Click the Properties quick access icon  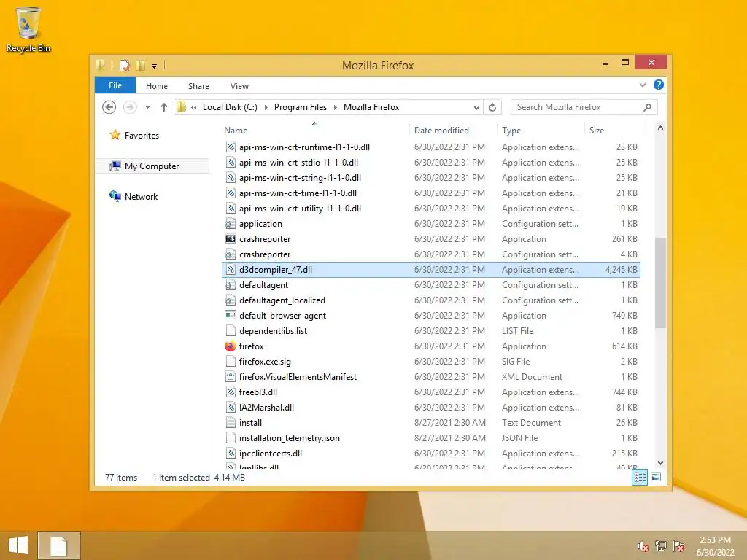(x=124, y=65)
